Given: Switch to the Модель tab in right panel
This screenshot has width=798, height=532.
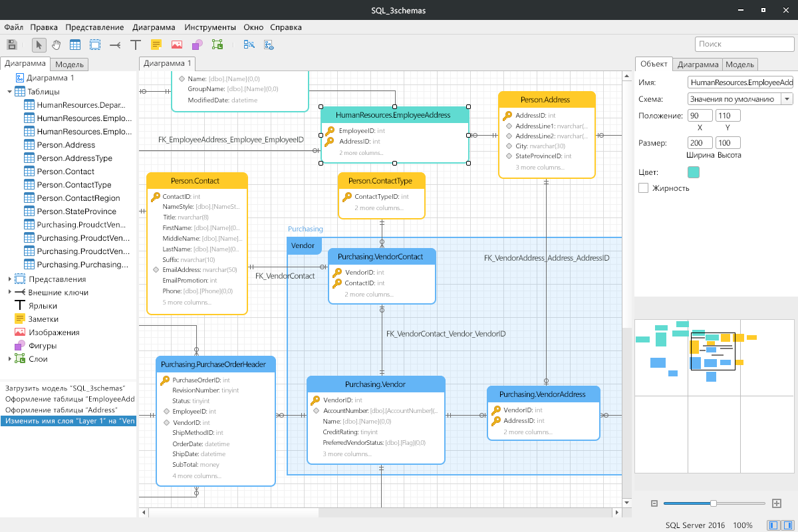Looking at the screenshot, I should pyautogui.click(x=739, y=65).
